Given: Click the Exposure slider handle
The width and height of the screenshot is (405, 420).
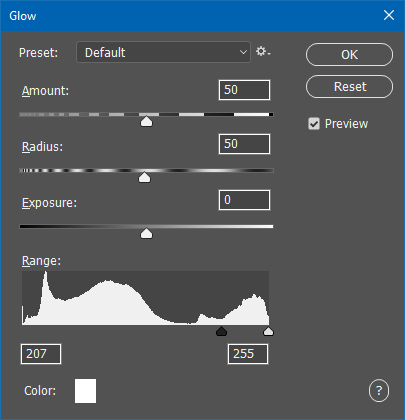Looking at the screenshot, I should (x=146, y=233).
